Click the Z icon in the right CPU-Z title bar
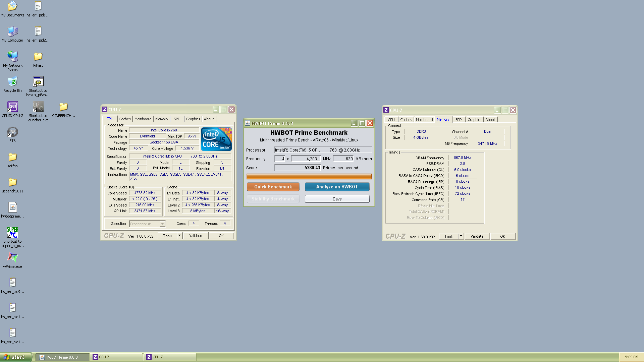 point(386,110)
